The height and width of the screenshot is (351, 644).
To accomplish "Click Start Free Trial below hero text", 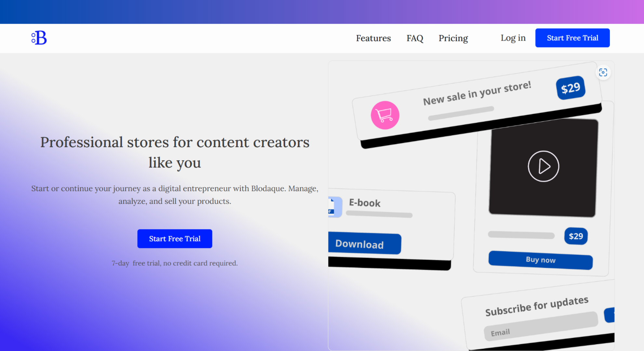I will click(175, 239).
